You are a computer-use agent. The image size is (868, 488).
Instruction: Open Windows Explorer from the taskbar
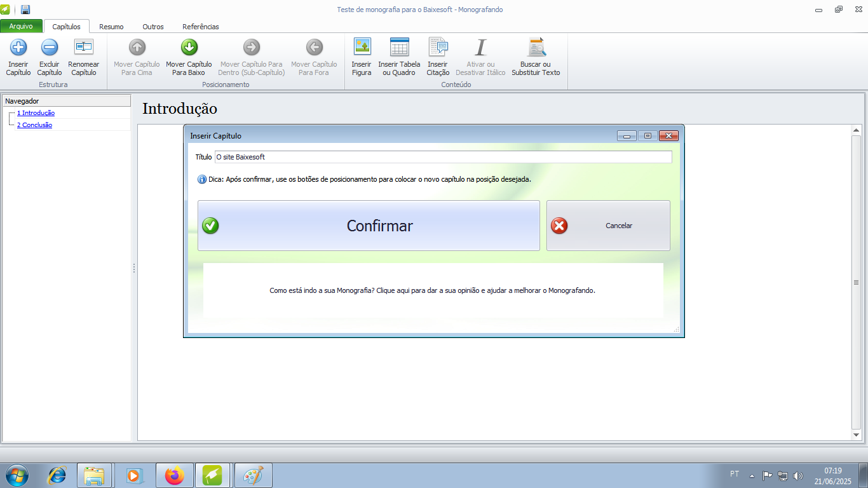click(95, 475)
